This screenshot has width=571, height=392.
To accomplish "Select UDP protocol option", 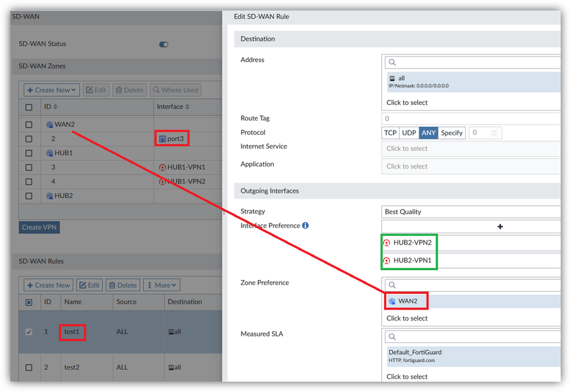I will (409, 133).
